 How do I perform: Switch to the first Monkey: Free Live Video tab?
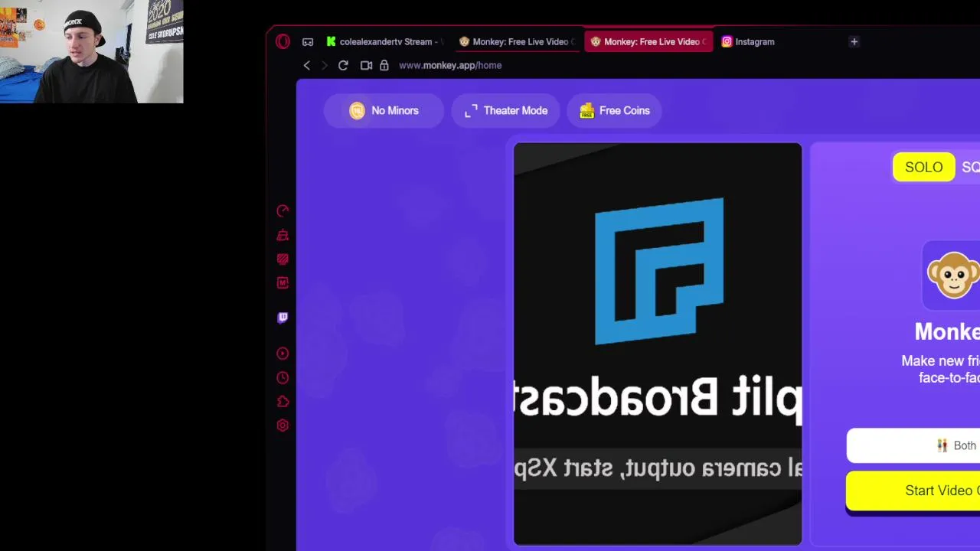coord(517,41)
